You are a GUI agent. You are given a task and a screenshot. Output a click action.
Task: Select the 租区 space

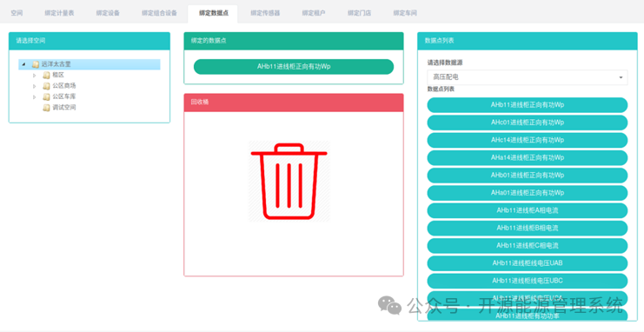pyautogui.click(x=58, y=76)
